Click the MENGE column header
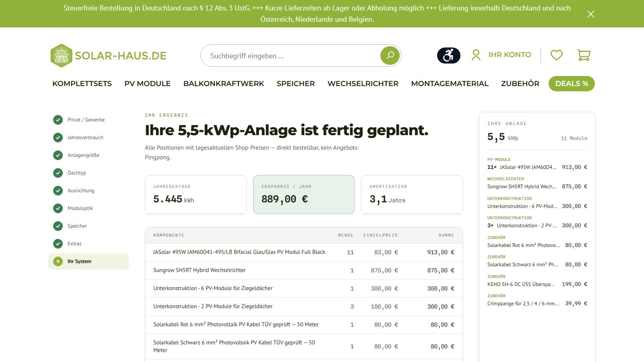Viewport: 644px width, 362px height. (346, 235)
